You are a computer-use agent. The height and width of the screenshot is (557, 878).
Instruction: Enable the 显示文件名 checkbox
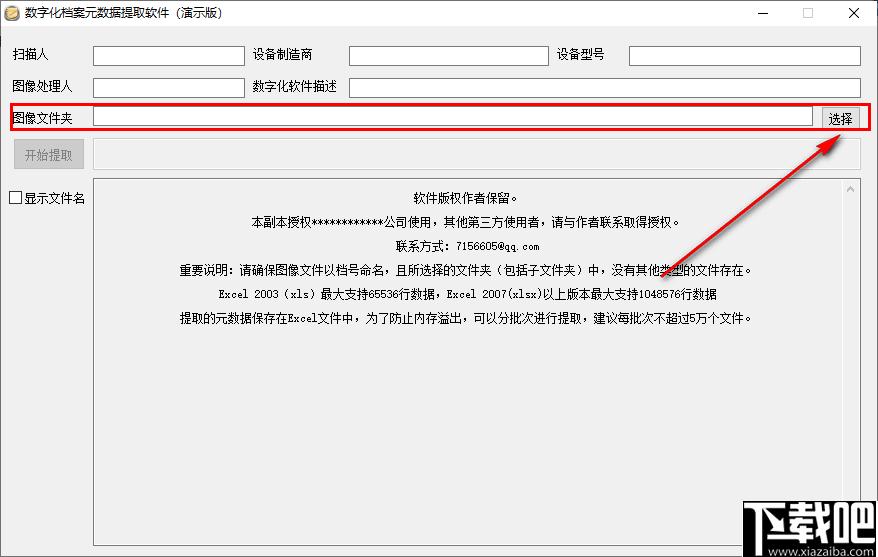point(16,198)
